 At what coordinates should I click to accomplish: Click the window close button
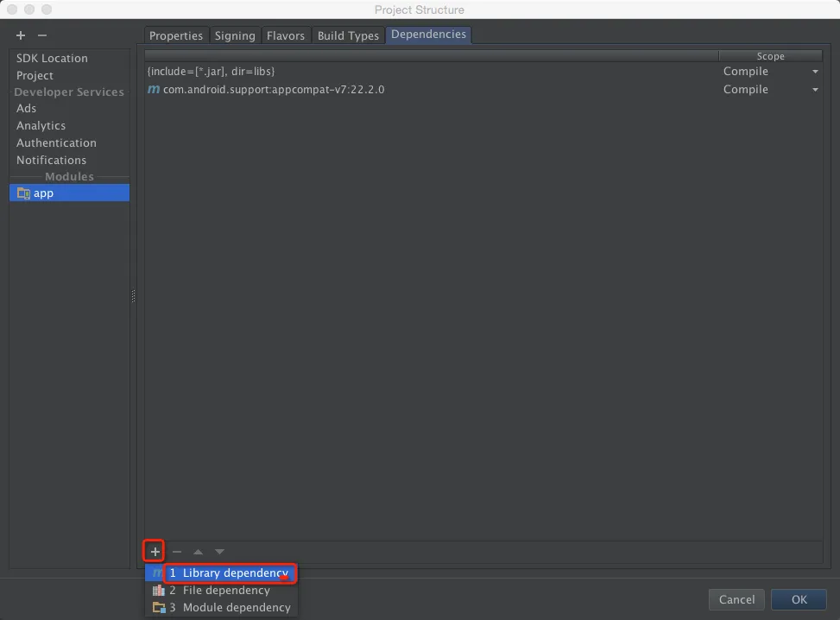coord(12,9)
